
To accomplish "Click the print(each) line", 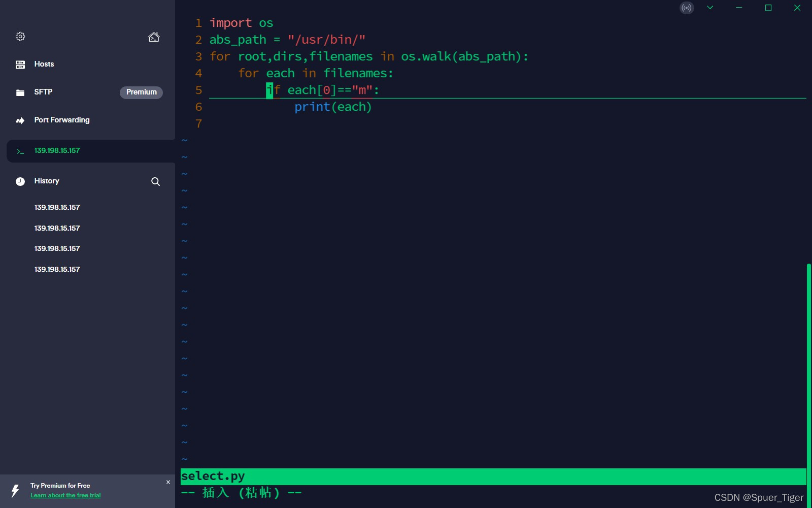I will (x=333, y=107).
